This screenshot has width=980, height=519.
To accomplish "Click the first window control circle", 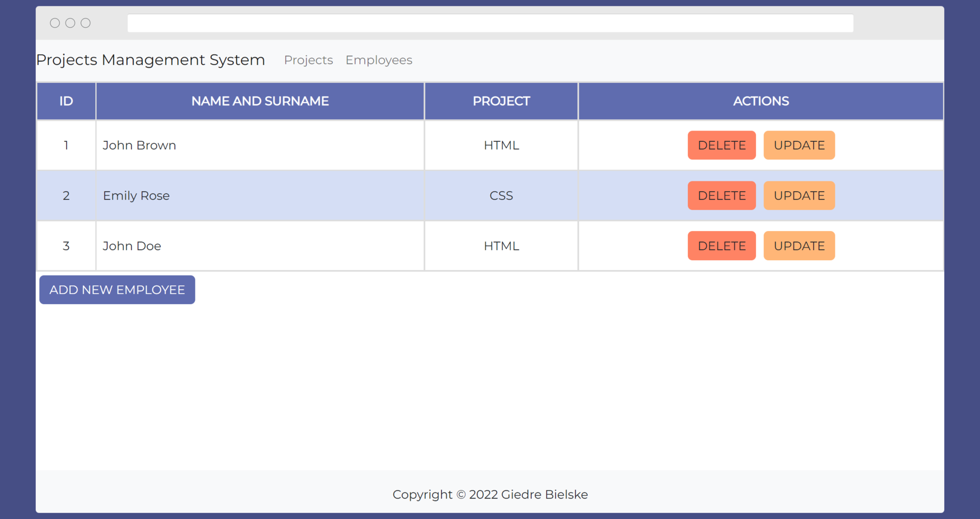I will 55,23.
